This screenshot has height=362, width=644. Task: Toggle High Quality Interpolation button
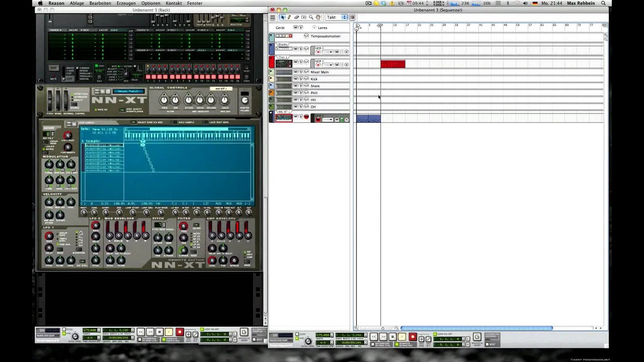tap(122, 110)
